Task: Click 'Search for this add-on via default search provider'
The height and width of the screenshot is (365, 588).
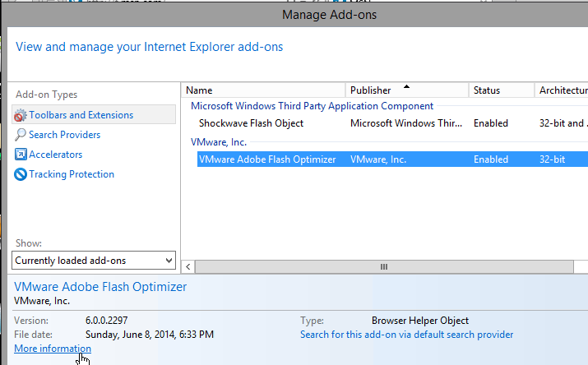Action: 406,335
